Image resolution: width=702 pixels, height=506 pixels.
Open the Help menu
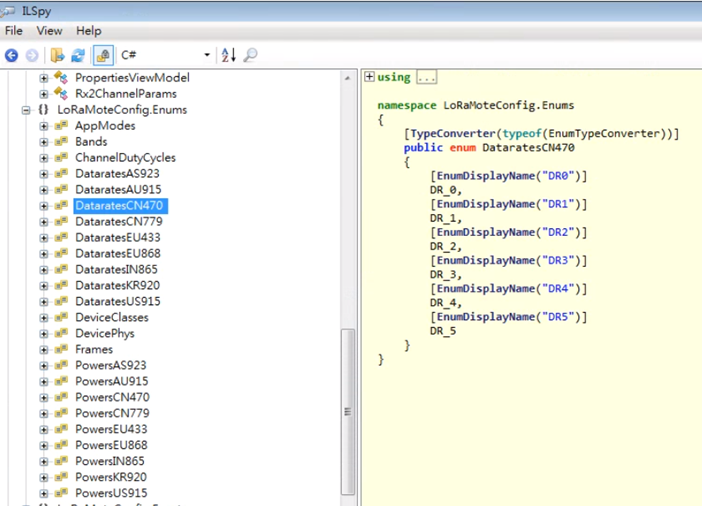[89, 31]
